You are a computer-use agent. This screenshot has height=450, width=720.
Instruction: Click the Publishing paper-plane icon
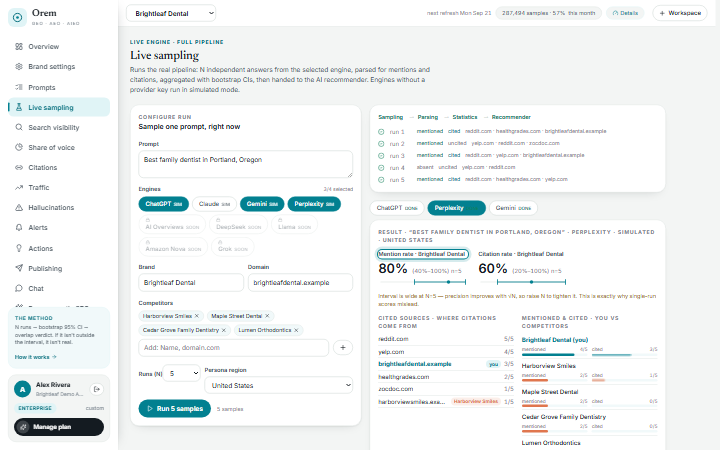(x=19, y=268)
